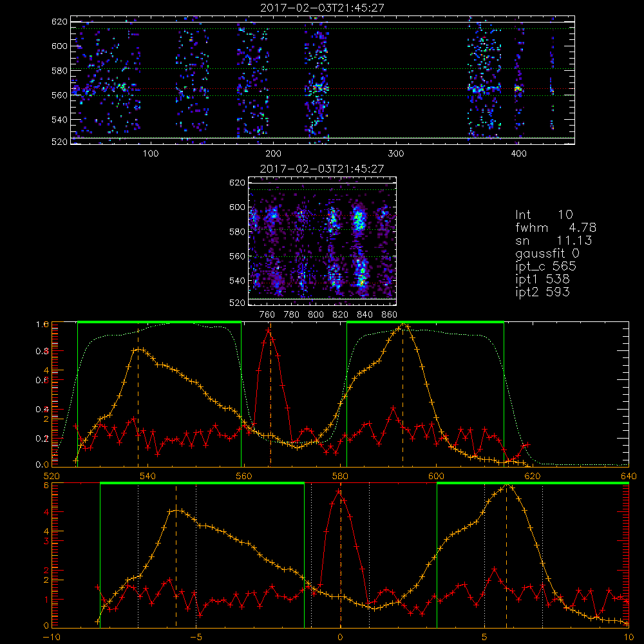Click y-axis label 580 on middle image
The width and height of the screenshot is (644, 644).
[x=237, y=232]
